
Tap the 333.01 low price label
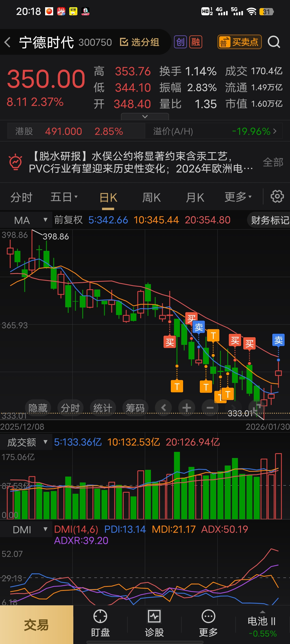[240, 413]
